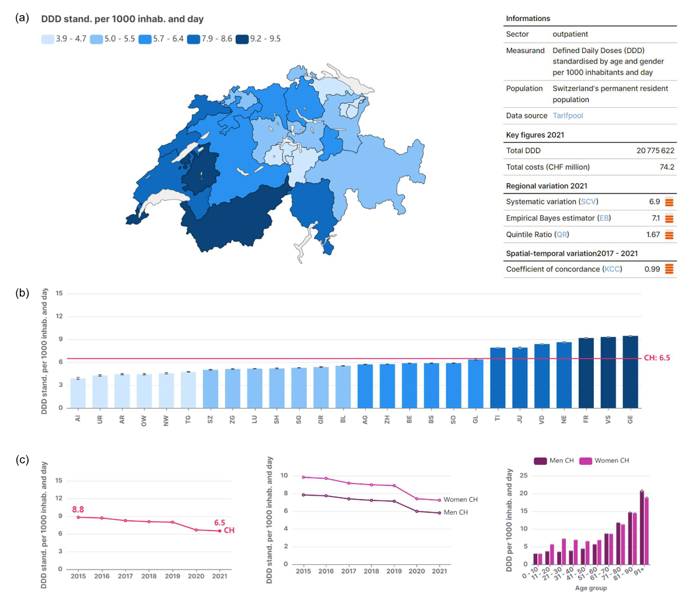The width and height of the screenshot is (700, 601).
Task: Click the 5.7 - 6.4 legend swatch
Action: coord(145,39)
